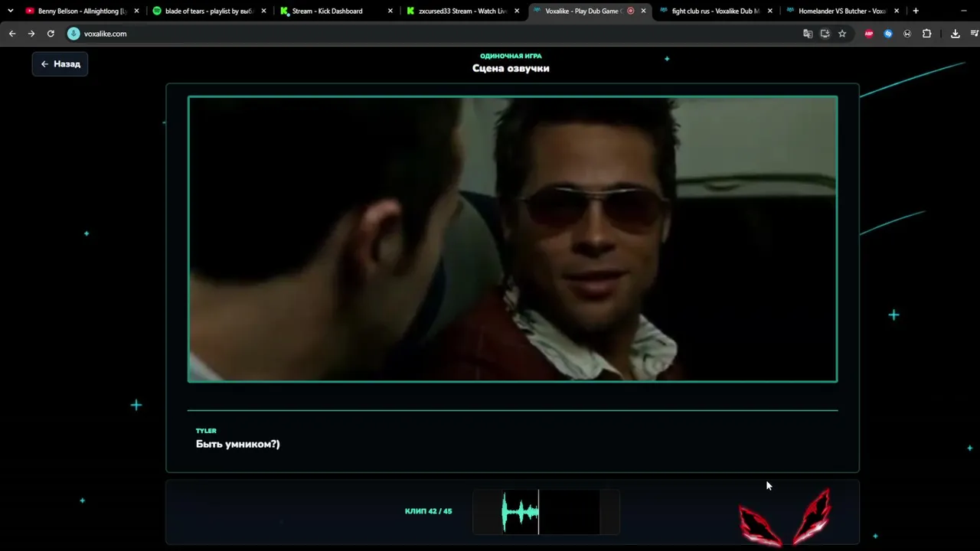Viewport: 980px width, 551px height.
Task: Open the ABP Adblock Plus extension
Action: pyautogui.click(x=869, y=34)
